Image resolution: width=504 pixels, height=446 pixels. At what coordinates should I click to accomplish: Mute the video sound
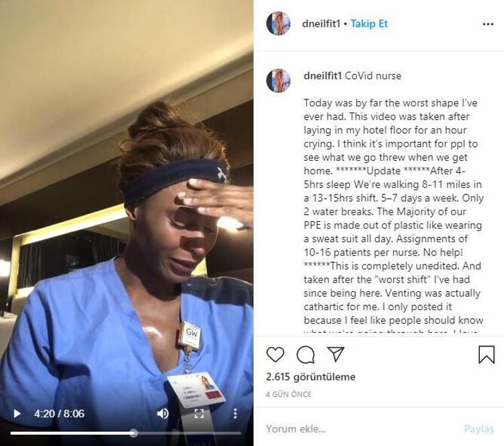(x=163, y=414)
